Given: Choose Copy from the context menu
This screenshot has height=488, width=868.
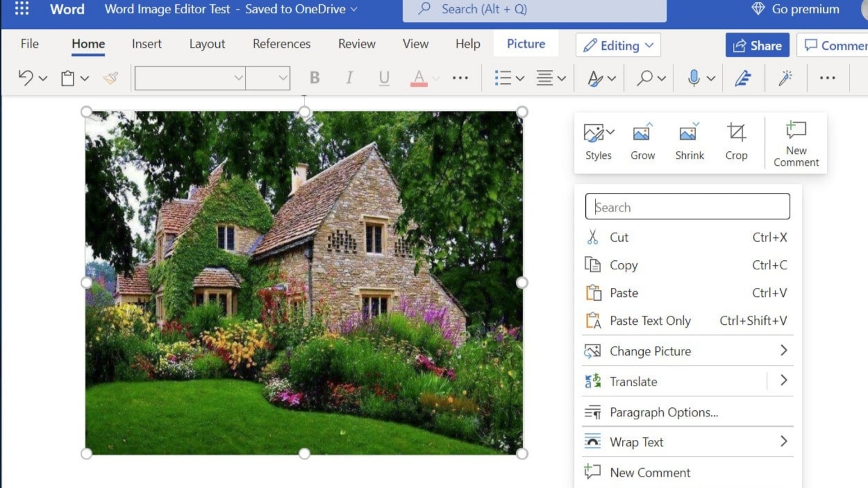Looking at the screenshot, I should click(x=623, y=265).
